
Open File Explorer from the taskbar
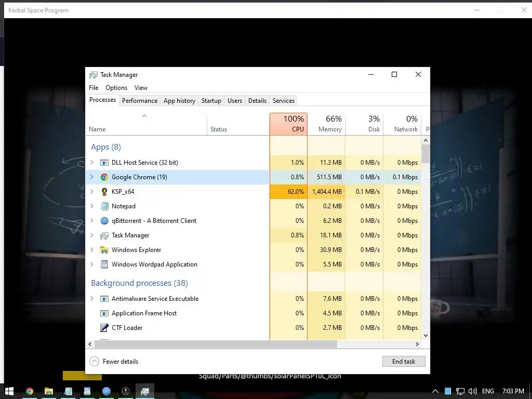(48, 391)
